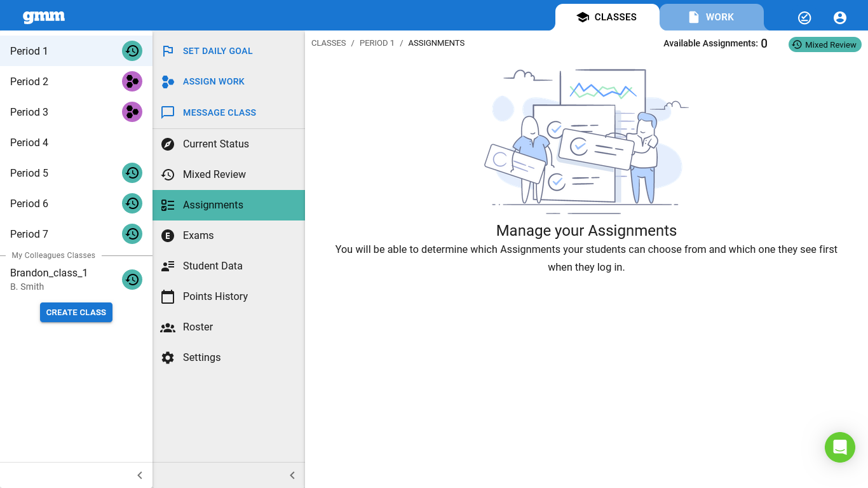Click the mixed review icon for Period 7

click(132, 234)
